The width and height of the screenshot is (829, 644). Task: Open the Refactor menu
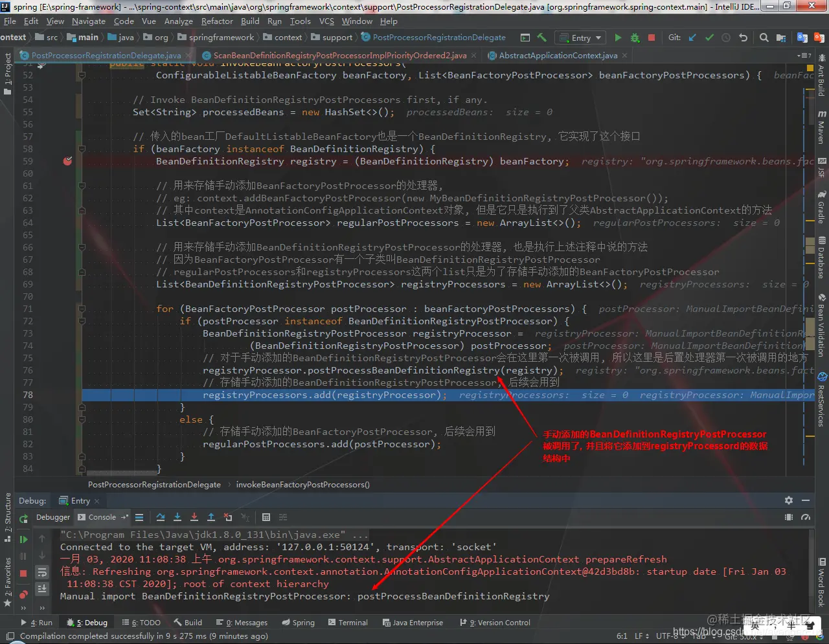tap(217, 21)
